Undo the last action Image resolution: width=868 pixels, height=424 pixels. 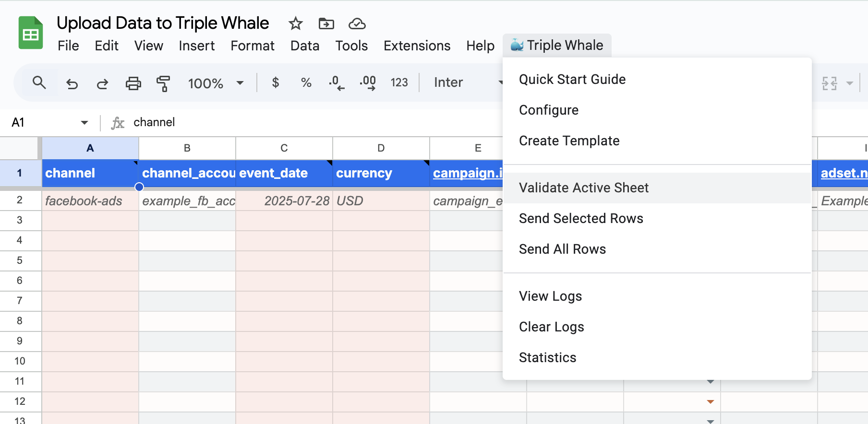pyautogui.click(x=72, y=83)
